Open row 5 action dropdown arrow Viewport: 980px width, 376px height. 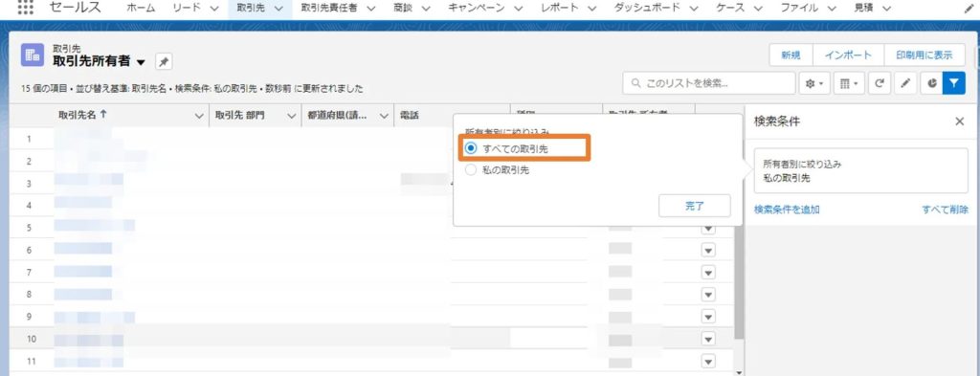tap(708, 229)
